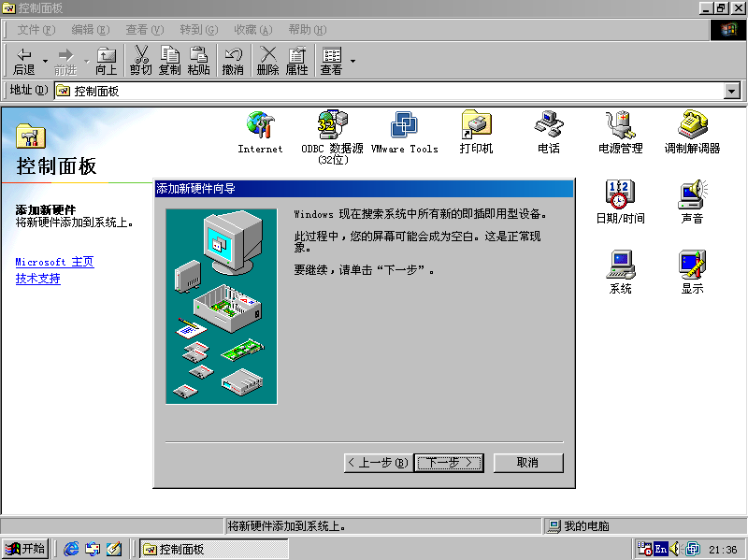Click the 前进 forward toolbar button
Screen dimensions: 748x560
click(x=65, y=61)
